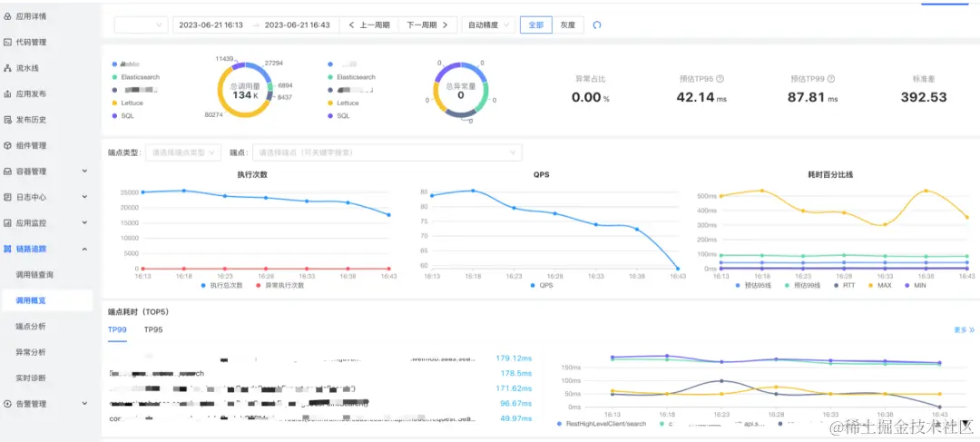Click the 发布历史 sidebar icon

click(x=7, y=120)
